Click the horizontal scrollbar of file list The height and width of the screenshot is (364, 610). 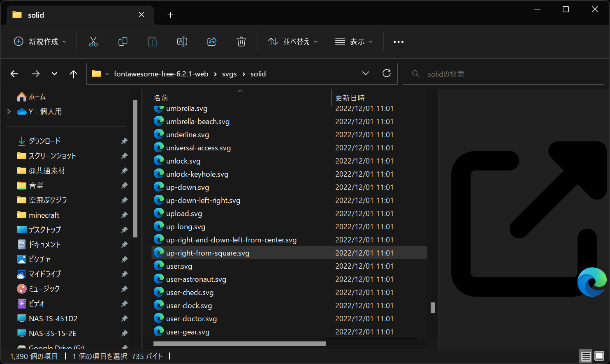point(239,343)
